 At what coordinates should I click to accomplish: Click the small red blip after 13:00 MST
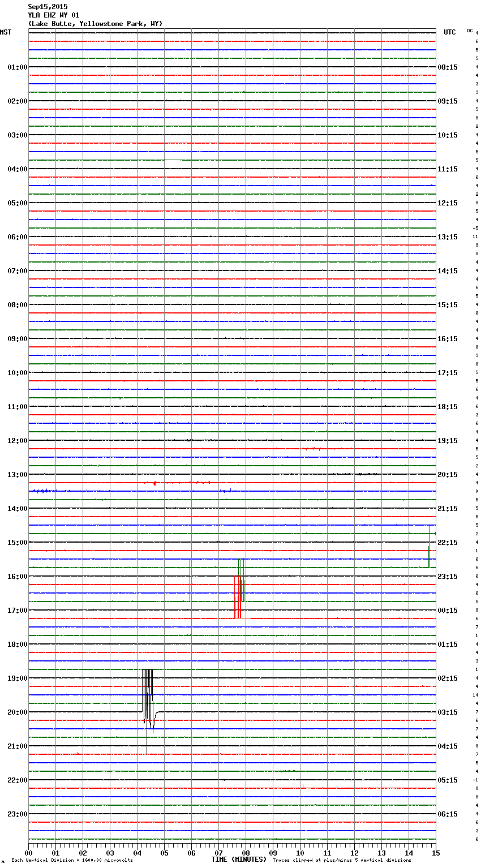(154, 483)
